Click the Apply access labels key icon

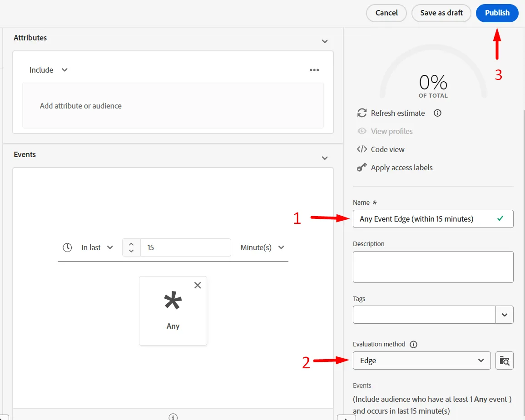[362, 168]
